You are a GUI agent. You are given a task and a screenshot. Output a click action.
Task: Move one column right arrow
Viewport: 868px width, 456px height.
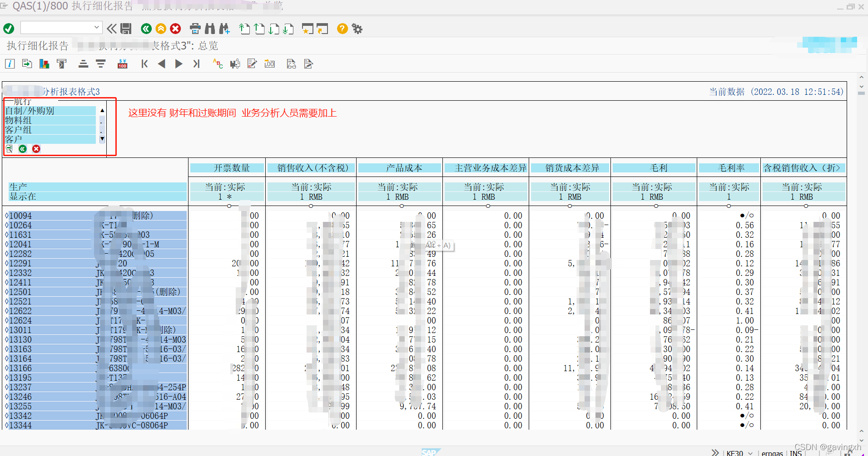(x=179, y=64)
